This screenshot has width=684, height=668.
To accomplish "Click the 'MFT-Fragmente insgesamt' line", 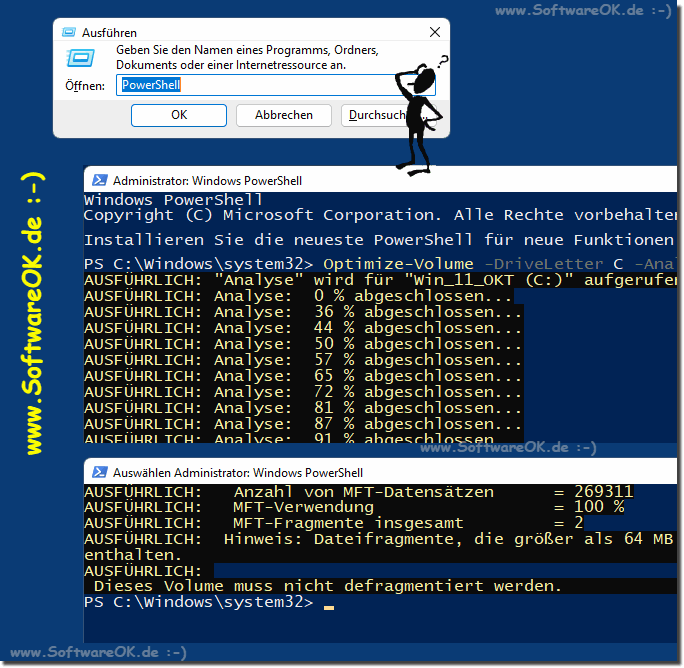I will click(334, 523).
